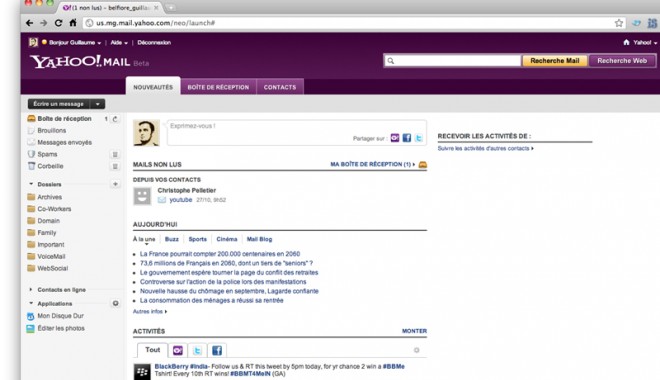
Task: Open the browser home icon
Action: click(x=73, y=23)
